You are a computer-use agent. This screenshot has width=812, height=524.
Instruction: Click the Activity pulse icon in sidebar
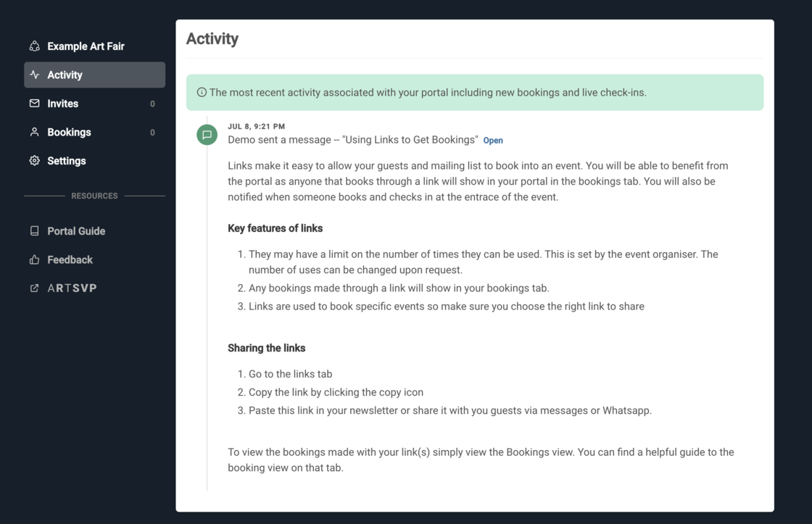(34, 75)
